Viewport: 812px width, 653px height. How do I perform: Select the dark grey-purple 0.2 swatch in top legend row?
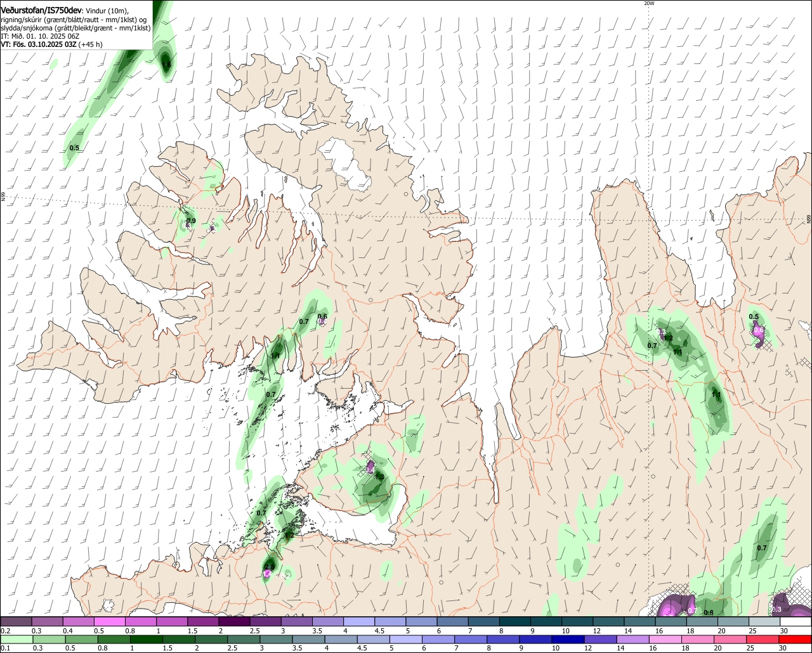click(x=16, y=621)
